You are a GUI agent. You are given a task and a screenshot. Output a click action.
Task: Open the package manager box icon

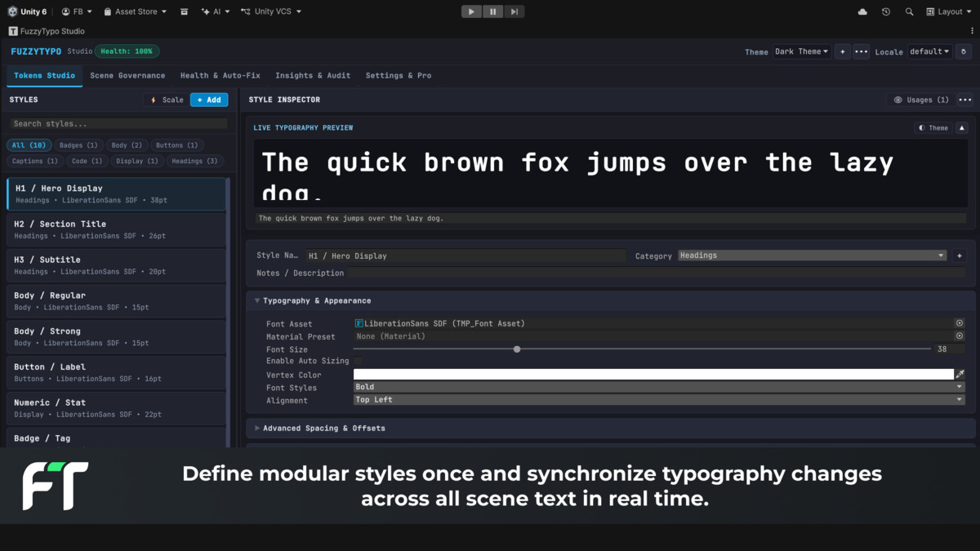(x=184, y=11)
